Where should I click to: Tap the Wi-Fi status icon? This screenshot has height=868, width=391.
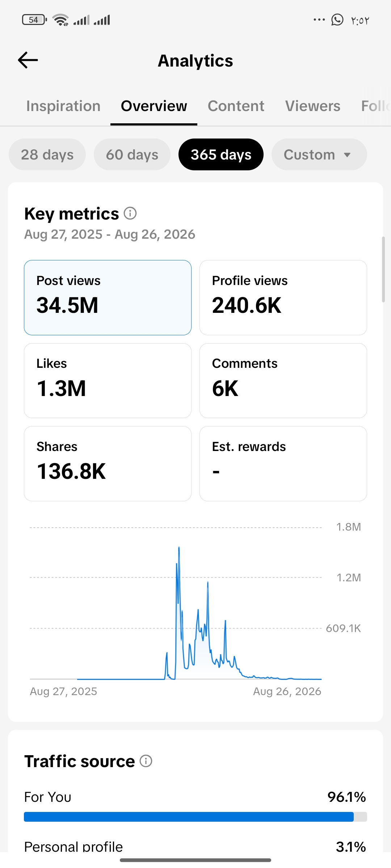click(60, 20)
